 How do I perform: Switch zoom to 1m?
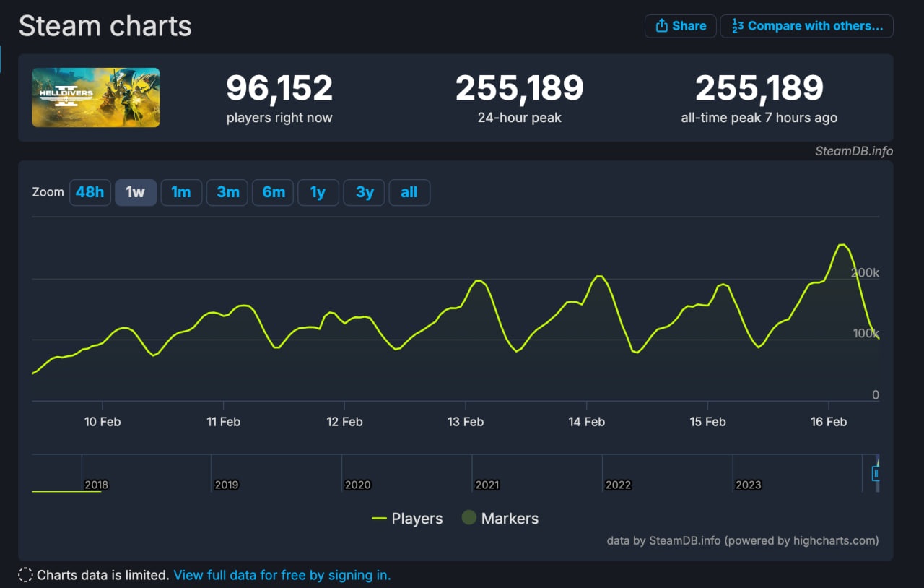click(x=180, y=192)
